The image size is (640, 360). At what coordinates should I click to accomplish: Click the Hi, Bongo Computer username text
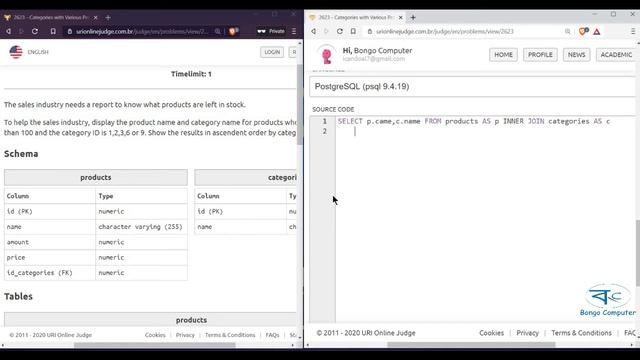click(x=377, y=51)
